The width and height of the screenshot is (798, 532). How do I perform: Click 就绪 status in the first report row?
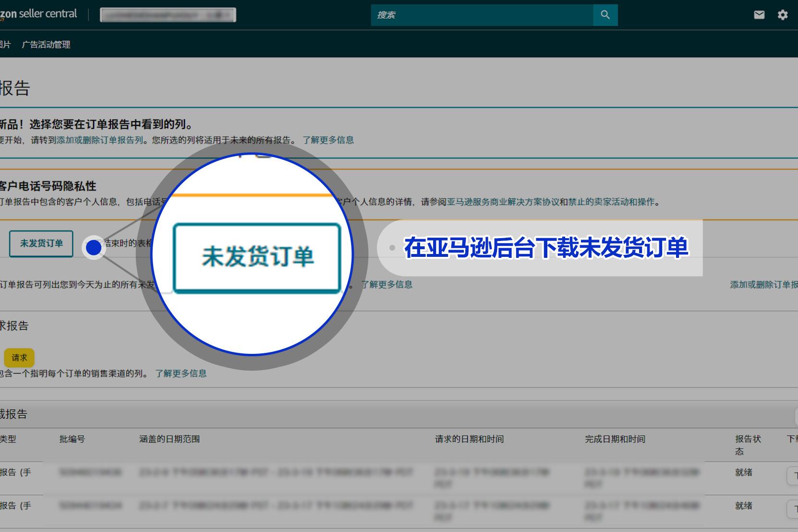[744, 472]
